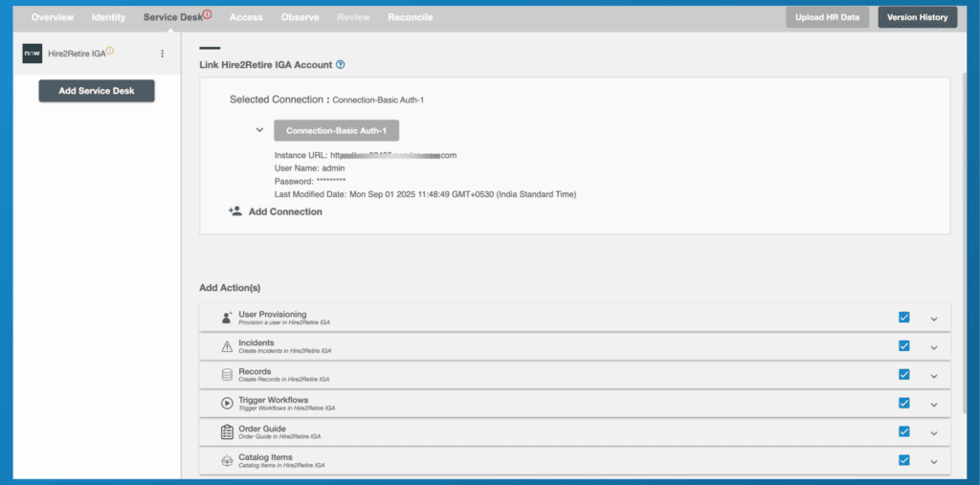
Task: Click the User Name: admin text
Action: tap(309, 168)
